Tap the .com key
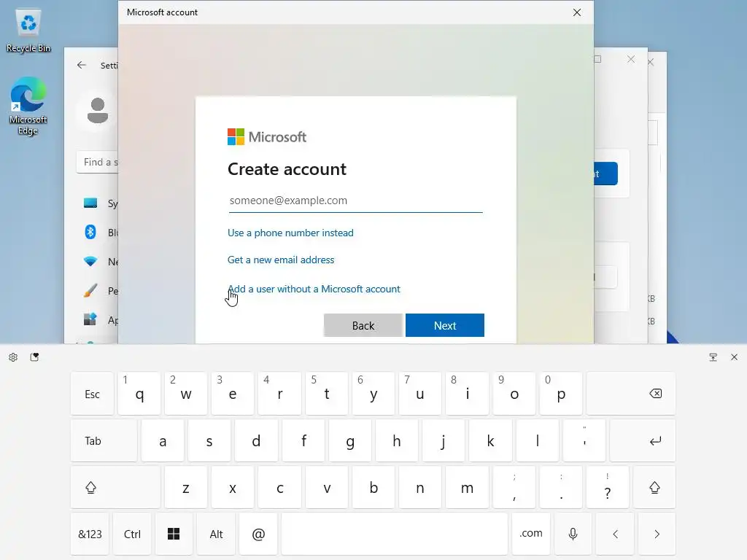The height and width of the screenshot is (560, 747). tap(531, 534)
